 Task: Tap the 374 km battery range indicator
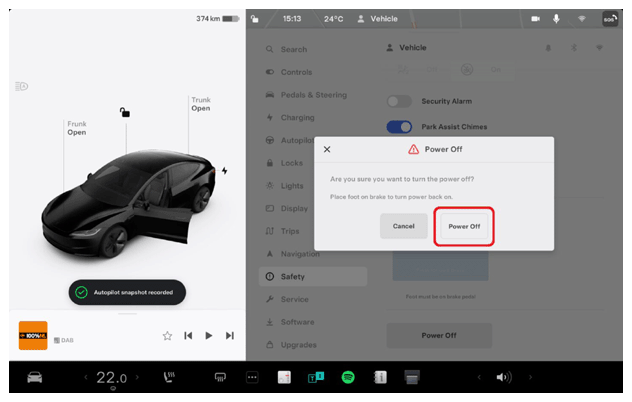[x=218, y=19]
